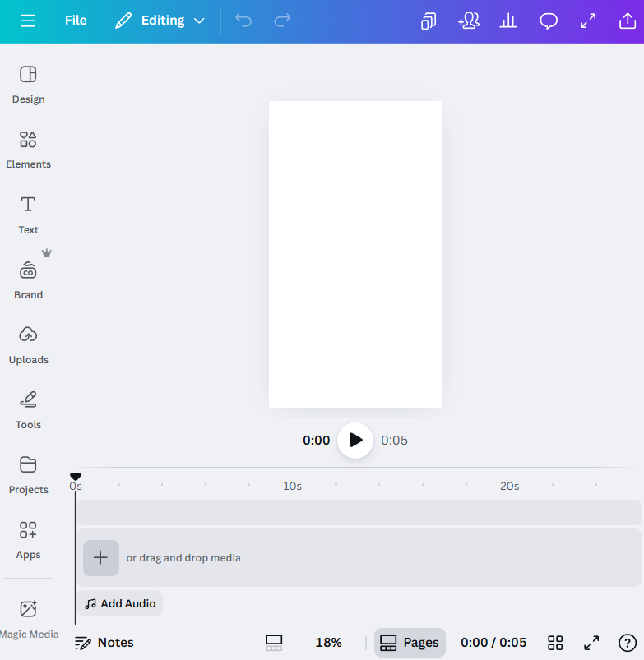Open the File menu

point(76,21)
